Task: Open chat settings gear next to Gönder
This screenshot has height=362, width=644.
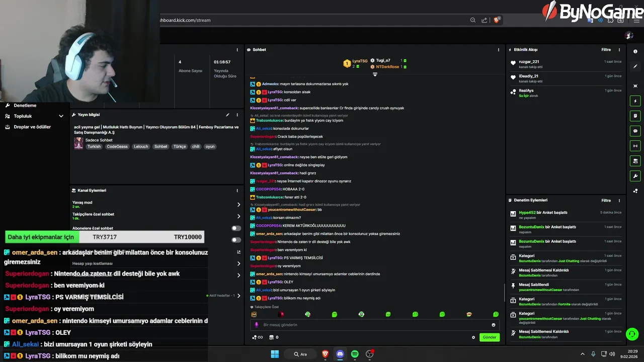Action: (x=473, y=337)
